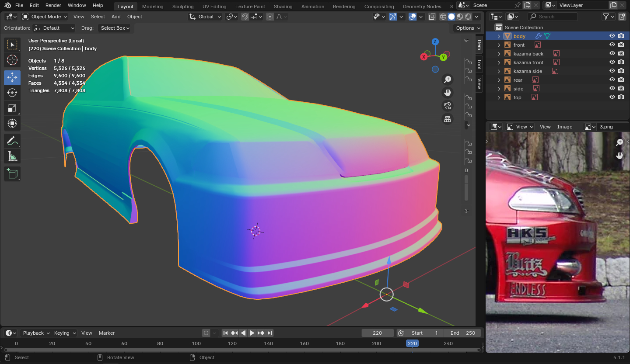
Task: Hide the kazama back object in viewport
Action: coord(612,54)
